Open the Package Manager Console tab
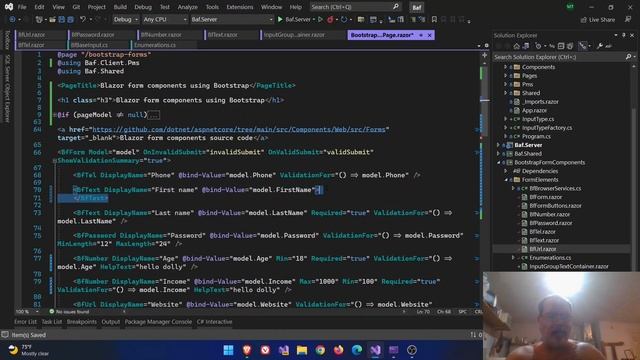The width and height of the screenshot is (640, 360). [x=158, y=322]
